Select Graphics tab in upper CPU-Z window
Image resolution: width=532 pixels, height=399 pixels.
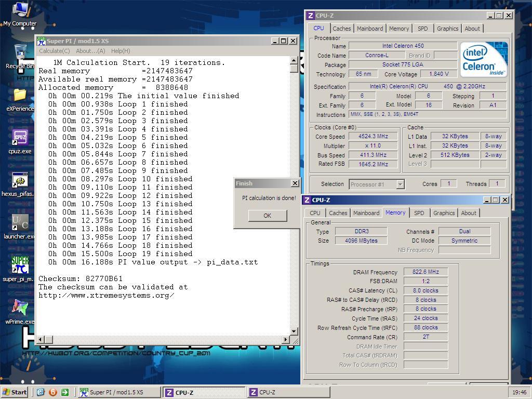tap(447, 29)
